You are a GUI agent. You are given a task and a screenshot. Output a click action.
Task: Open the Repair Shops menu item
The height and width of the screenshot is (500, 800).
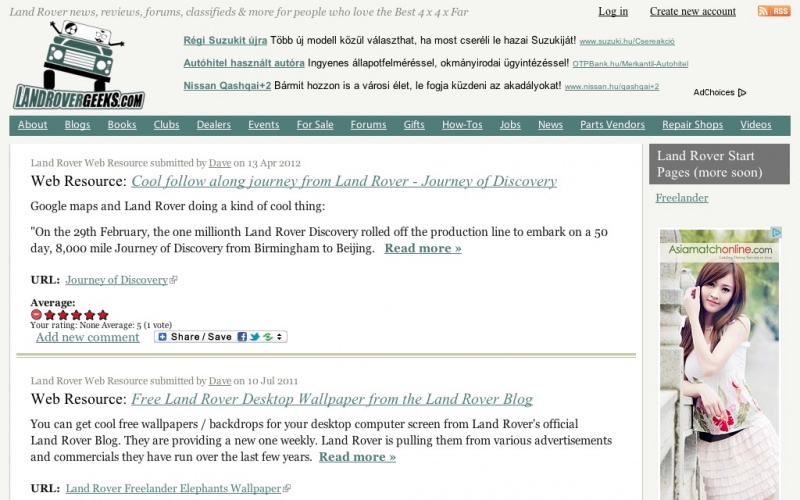[692, 124]
